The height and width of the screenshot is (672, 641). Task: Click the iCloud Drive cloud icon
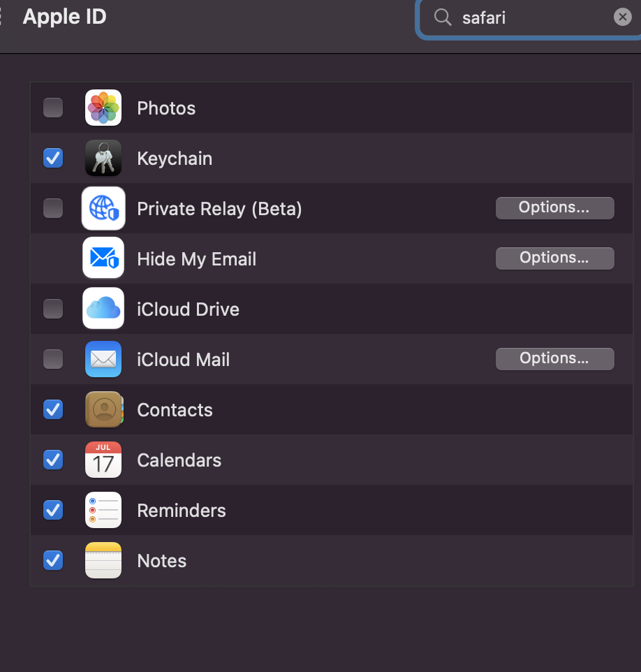click(103, 308)
